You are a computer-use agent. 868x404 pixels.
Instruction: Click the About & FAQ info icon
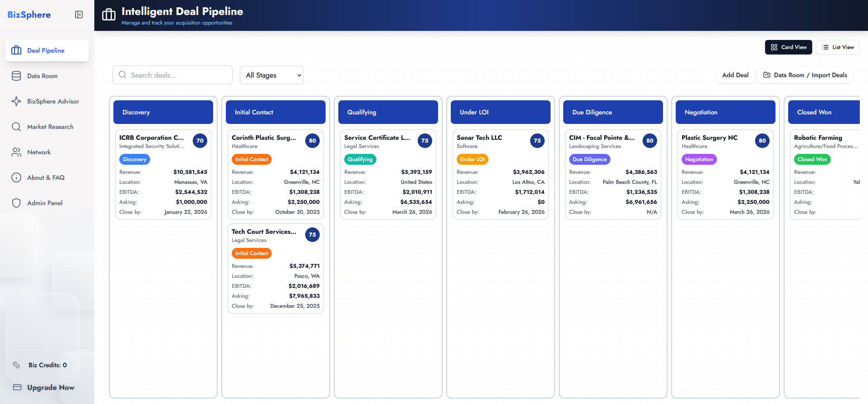coord(16,177)
